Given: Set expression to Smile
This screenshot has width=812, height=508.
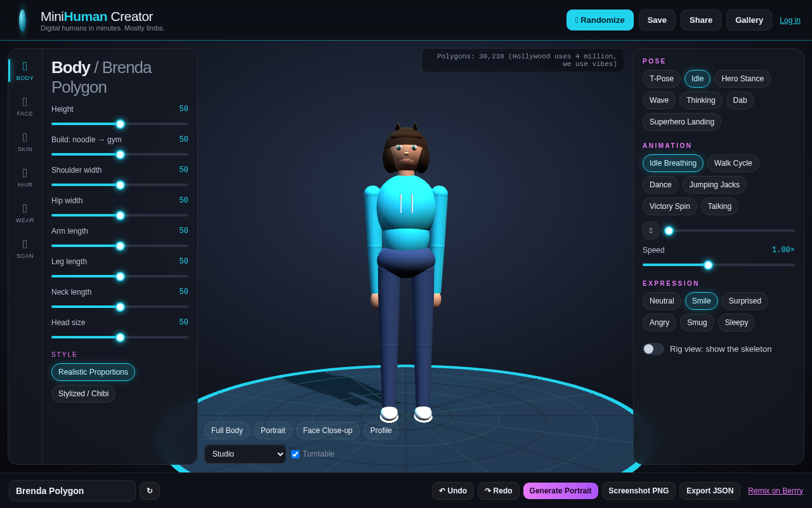Looking at the screenshot, I should click(x=702, y=301).
